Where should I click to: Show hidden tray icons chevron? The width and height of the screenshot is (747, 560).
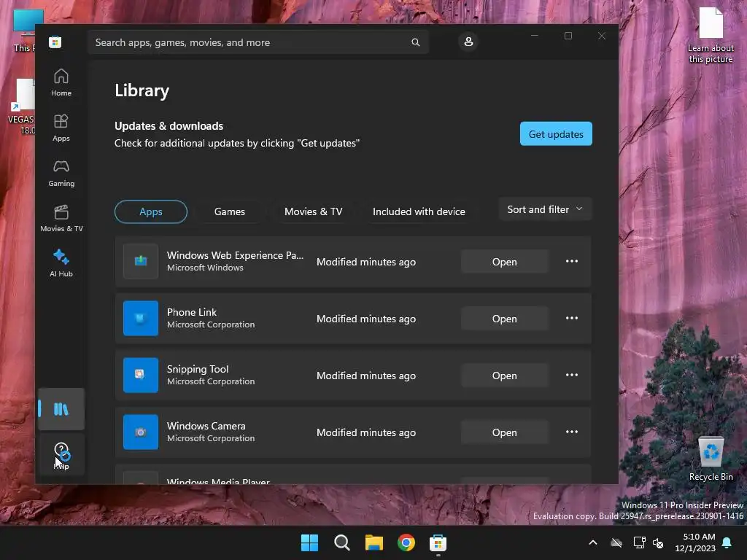(x=592, y=542)
